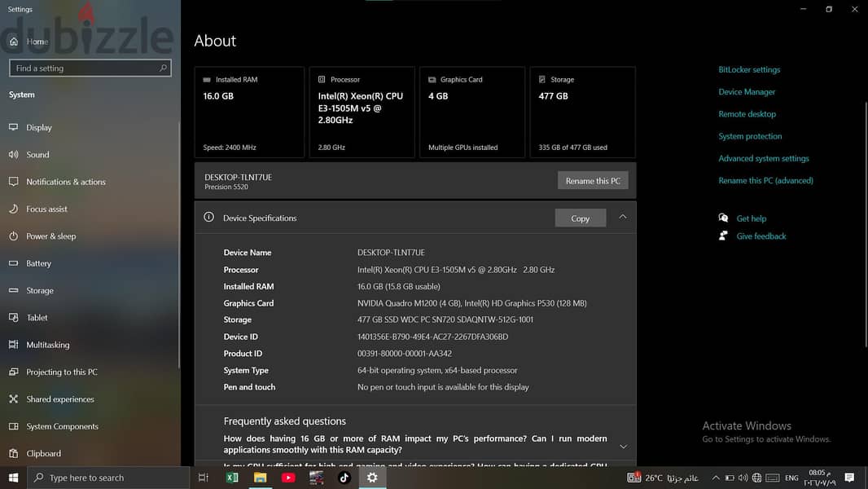Open Device Manager link
This screenshot has width=868, height=489.
pos(747,92)
